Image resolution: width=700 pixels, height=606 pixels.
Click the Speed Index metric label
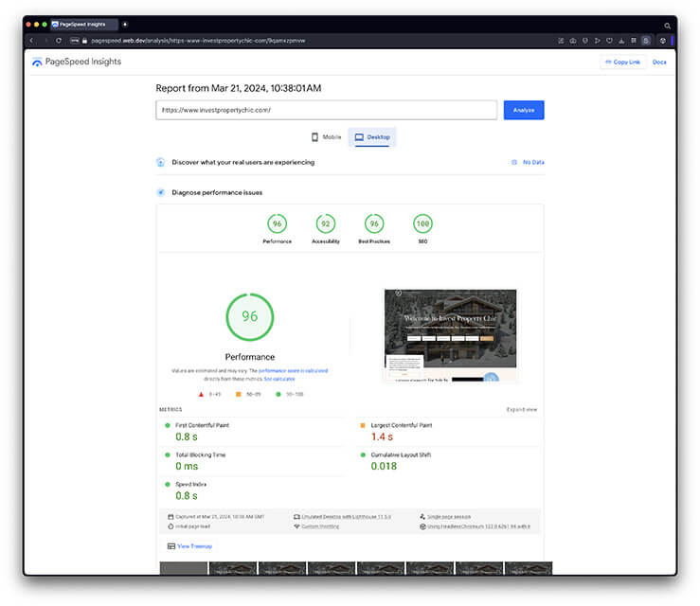(191, 484)
